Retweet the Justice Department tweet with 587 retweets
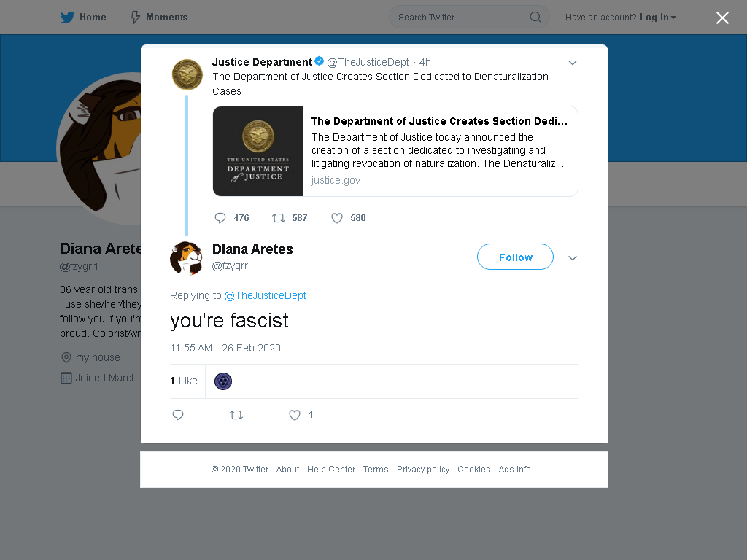Image resolution: width=747 pixels, height=560 pixels. [x=279, y=218]
